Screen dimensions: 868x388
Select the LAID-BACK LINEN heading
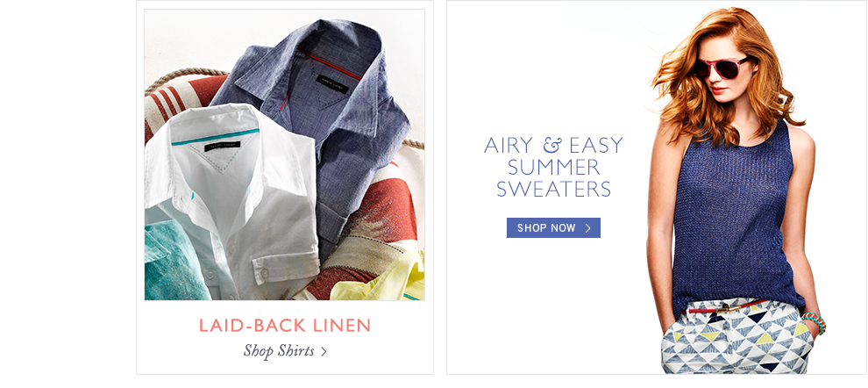pos(285,326)
